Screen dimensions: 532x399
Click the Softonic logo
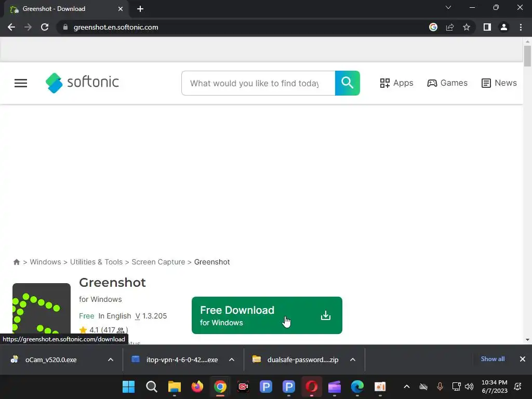[x=82, y=83]
